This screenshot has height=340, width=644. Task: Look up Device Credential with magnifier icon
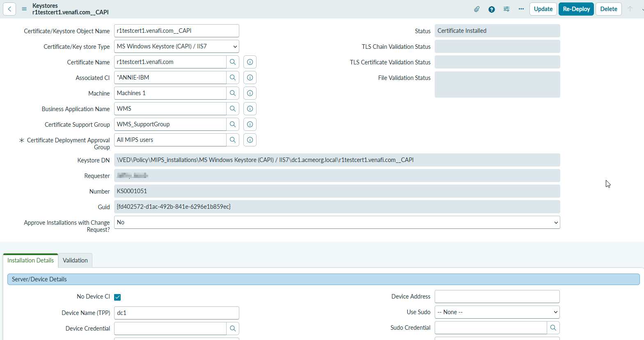click(233, 329)
